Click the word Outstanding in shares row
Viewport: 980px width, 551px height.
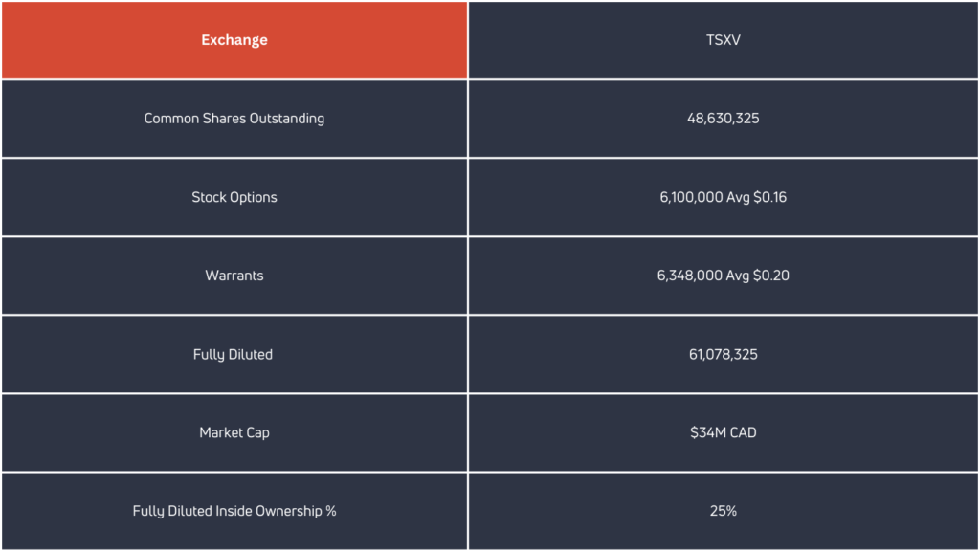click(287, 119)
